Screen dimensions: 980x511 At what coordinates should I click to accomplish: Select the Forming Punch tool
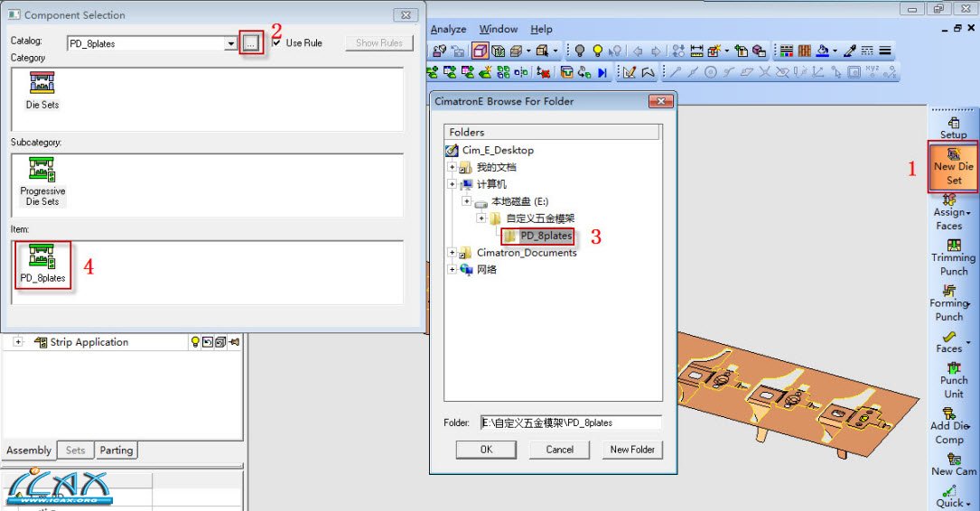click(949, 303)
